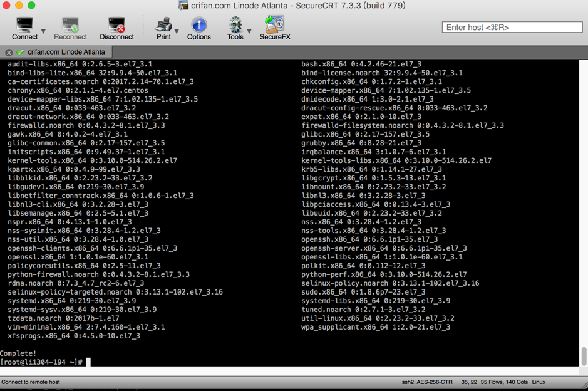
Task: Click the cursor position '35, 22' in status bar
Action: click(469, 382)
